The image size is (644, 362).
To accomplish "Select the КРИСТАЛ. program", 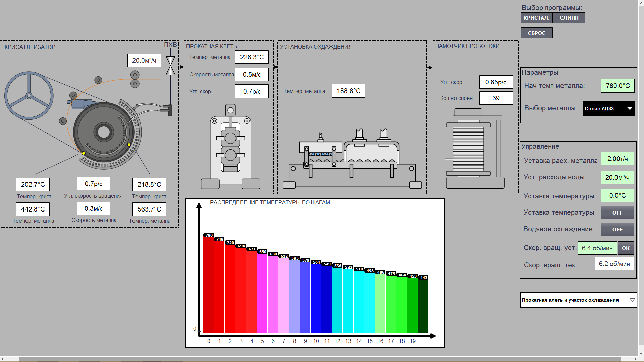I will pos(536,18).
